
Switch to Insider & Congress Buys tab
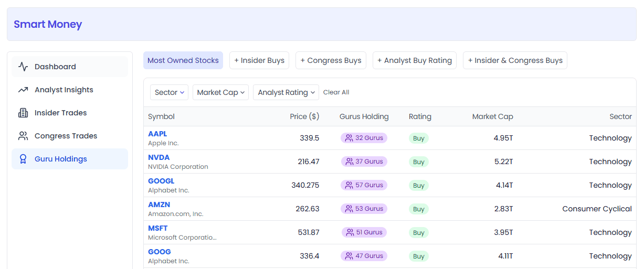(x=515, y=60)
